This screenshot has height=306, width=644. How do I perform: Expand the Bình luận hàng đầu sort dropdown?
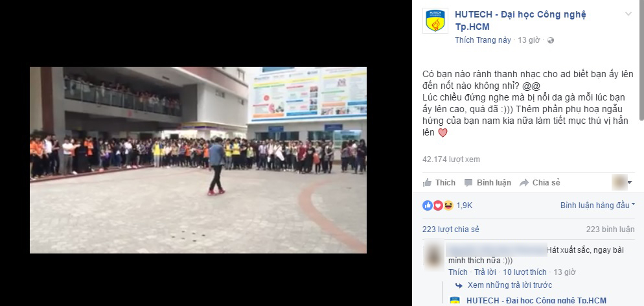(x=597, y=206)
